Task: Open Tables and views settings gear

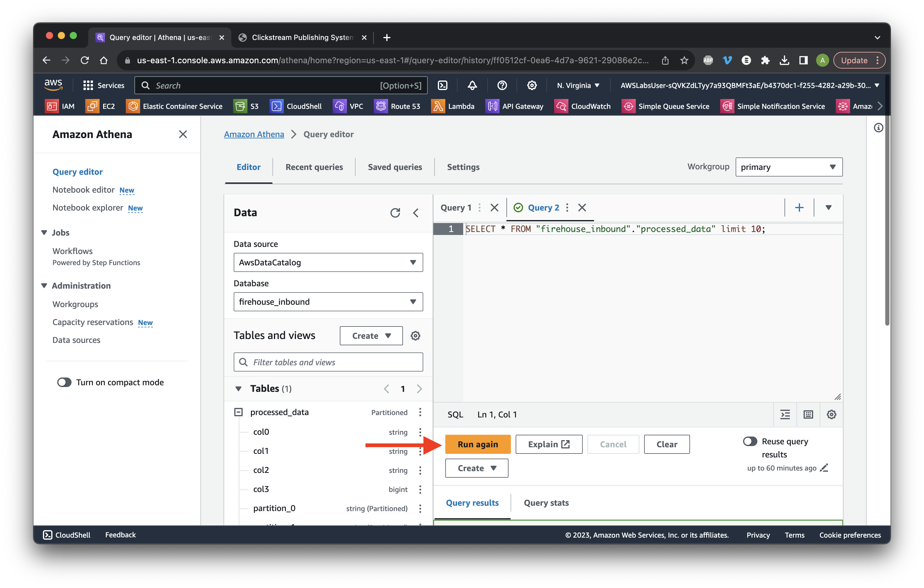Action: (x=415, y=336)
